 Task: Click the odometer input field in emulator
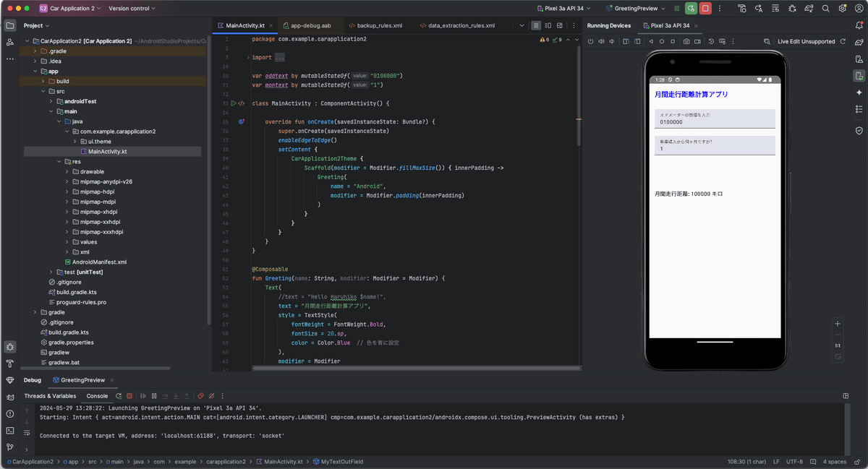coord(714,119)
